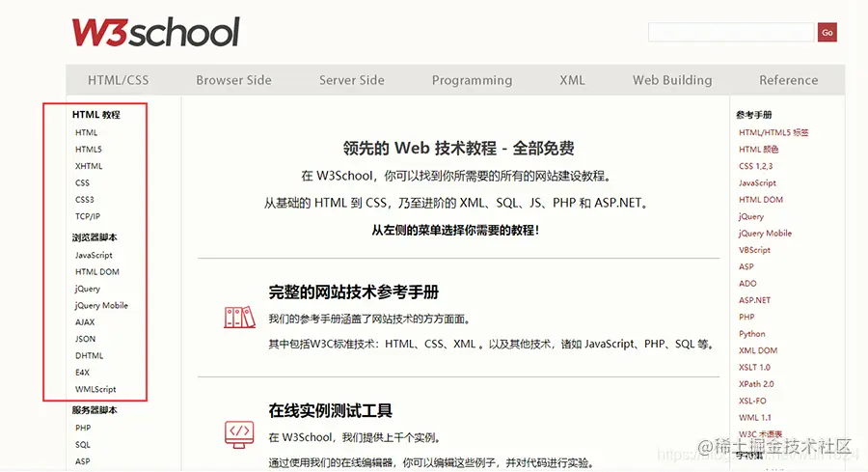Open HTML5 tutorial link

click(x=89, y=149)
